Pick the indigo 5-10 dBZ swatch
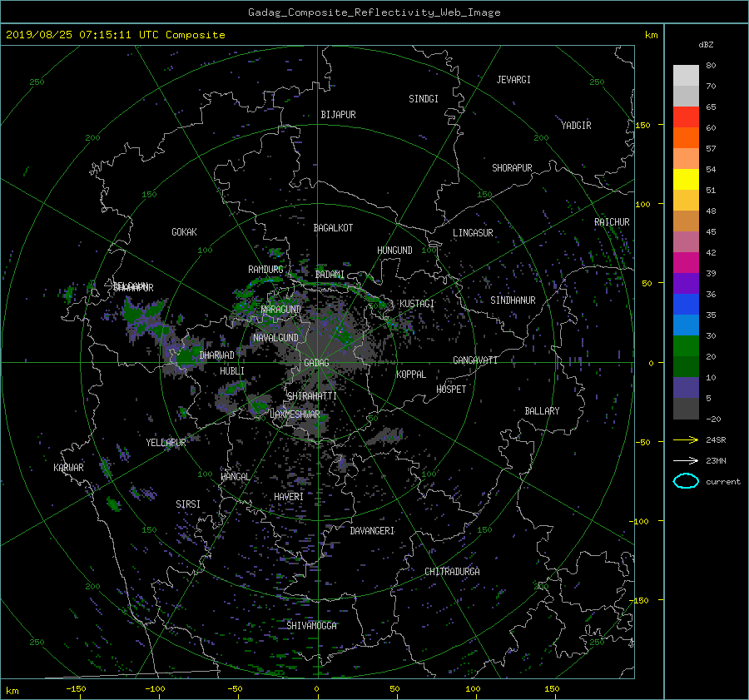This screenshot has width=749, height=700. click(x=686, y=388)
